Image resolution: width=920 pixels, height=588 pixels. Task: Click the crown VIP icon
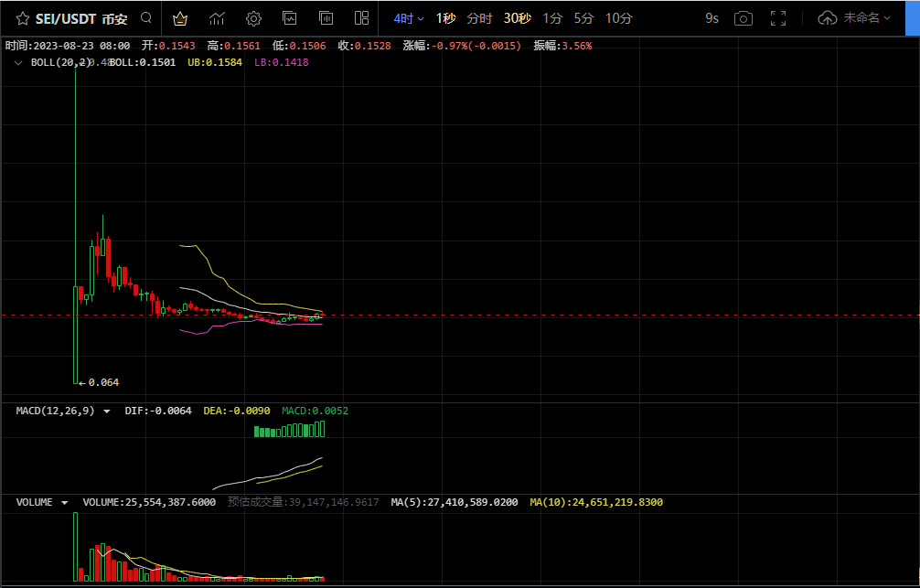[x=180, y=19]
